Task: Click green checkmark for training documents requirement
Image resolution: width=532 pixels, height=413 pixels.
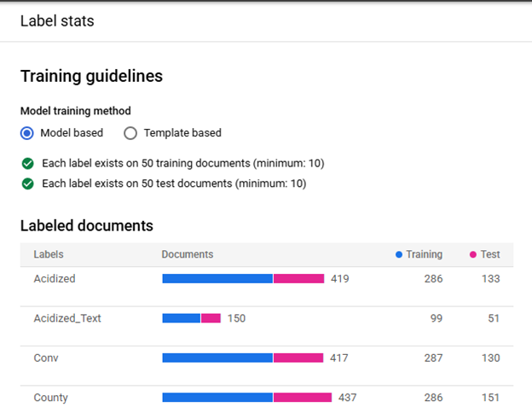Action: click(27, 163)
